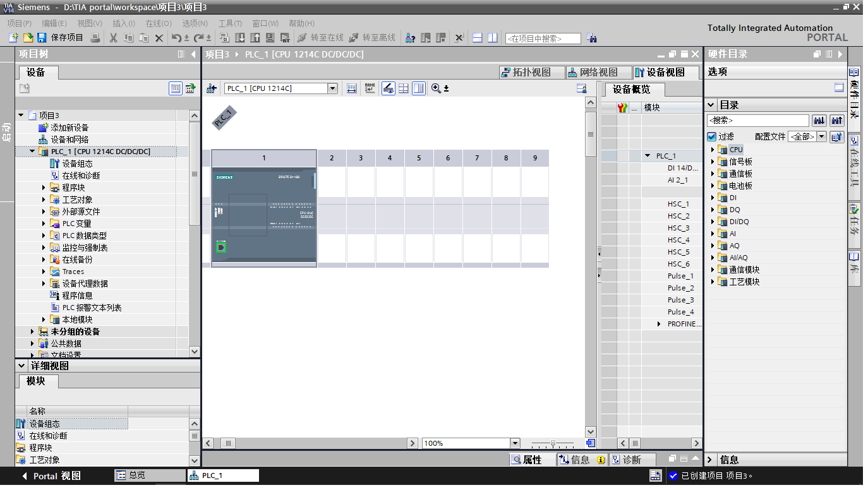
Task: Click the Cut scissors icon
Action: pyautogui.click(x=114, y=38)
